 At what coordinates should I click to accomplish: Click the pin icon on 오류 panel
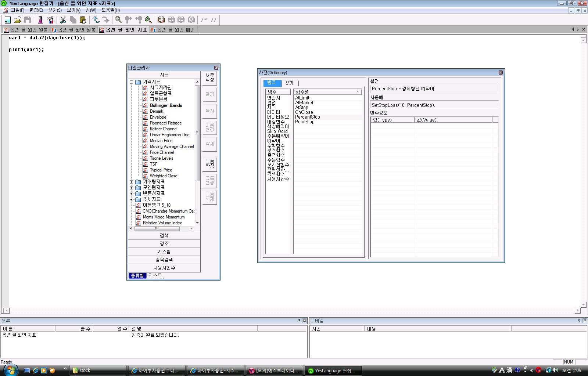click(x=299, y=321)
